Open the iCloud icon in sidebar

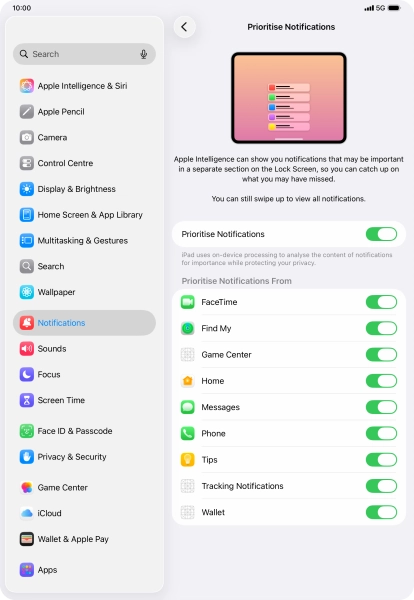coord(27,513)
